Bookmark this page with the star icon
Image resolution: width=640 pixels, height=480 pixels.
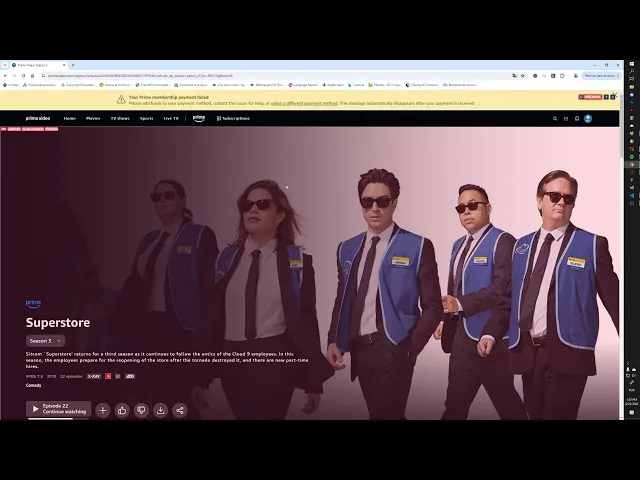(522, 76)
